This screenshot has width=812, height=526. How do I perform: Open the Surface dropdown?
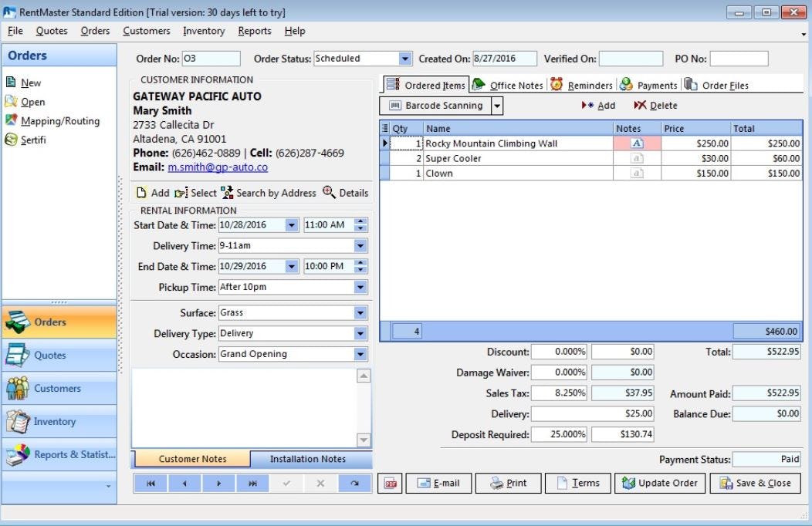360,313
